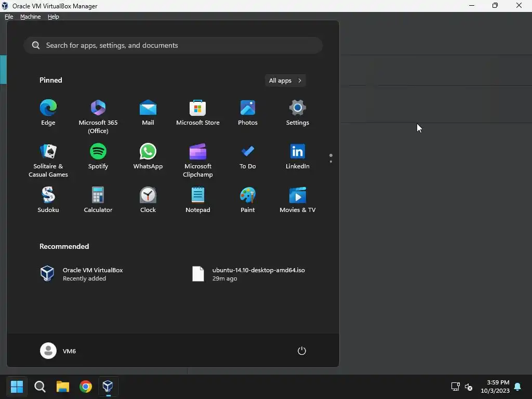This screenshot has width=532, height=399.
Task: Open network status tray icon
Action: 455,386
